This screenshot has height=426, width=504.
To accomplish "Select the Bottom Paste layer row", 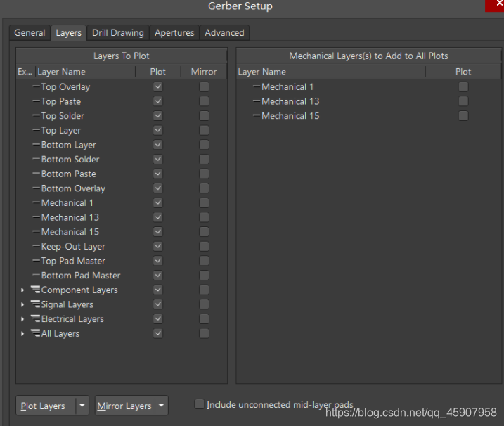I will click(x=122, y=174).
